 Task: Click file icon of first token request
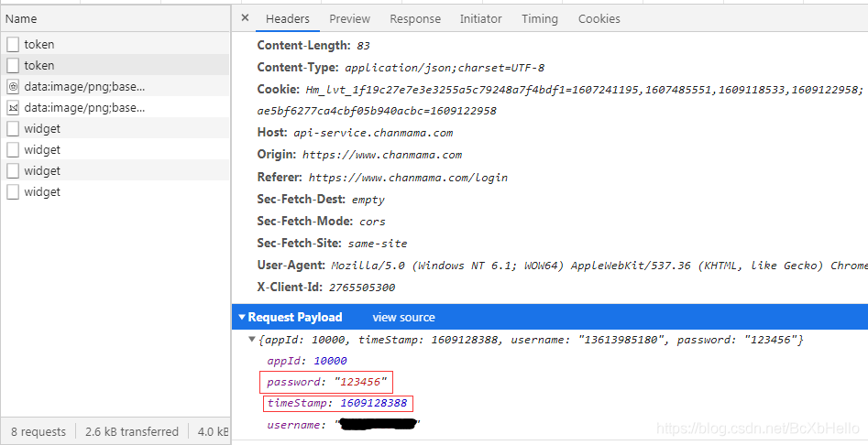(13, 44)
